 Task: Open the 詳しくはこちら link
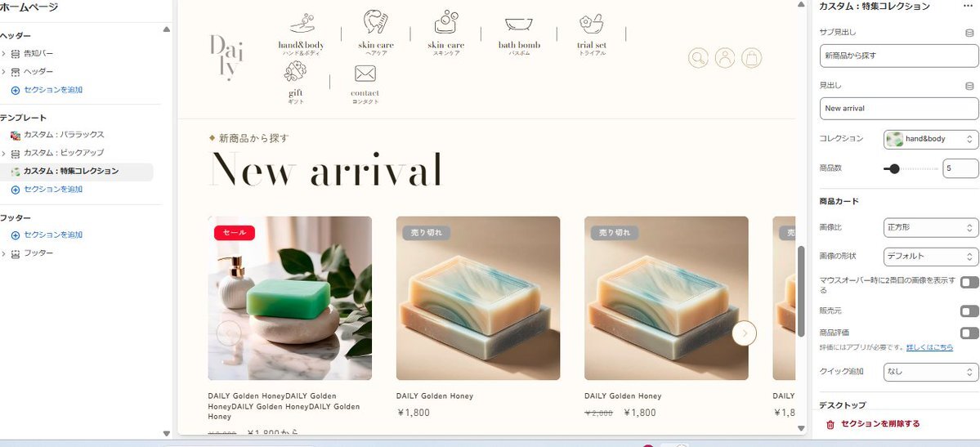930,347
